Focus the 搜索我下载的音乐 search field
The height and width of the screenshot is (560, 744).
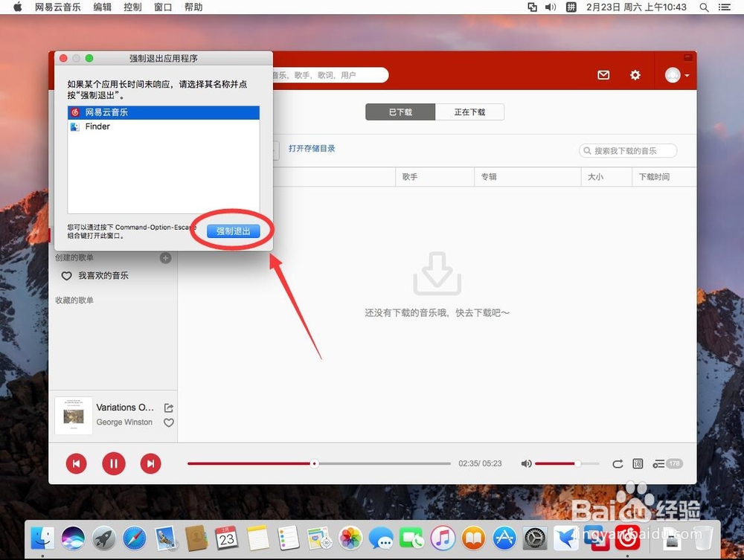[628, 151]
